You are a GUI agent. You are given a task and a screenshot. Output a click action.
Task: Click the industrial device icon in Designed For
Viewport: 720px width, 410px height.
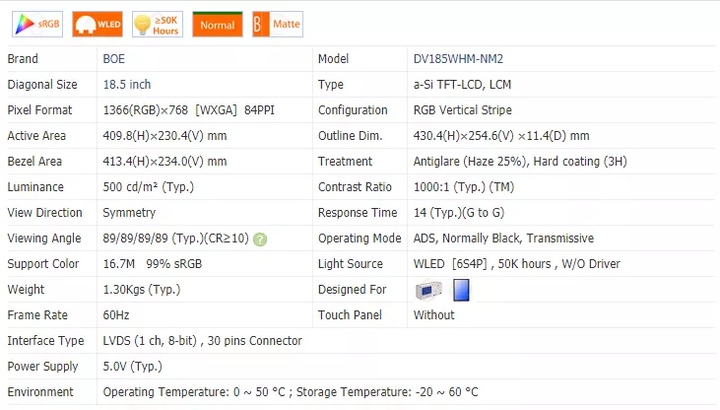tap(430, 290)
